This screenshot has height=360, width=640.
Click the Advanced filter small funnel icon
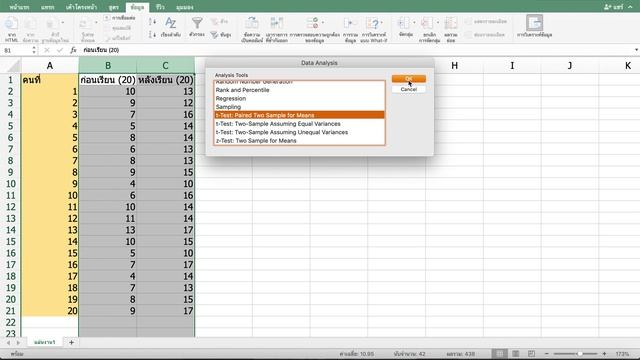coord(214,35)
